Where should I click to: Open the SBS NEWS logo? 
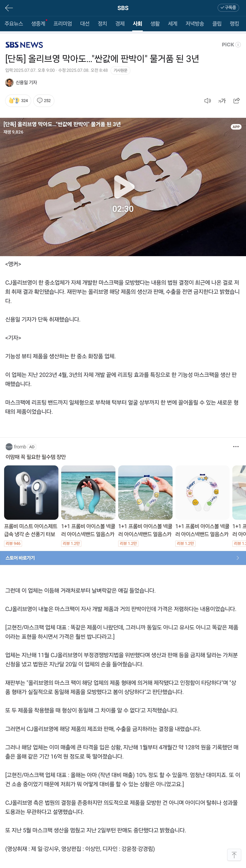point(24,45)
